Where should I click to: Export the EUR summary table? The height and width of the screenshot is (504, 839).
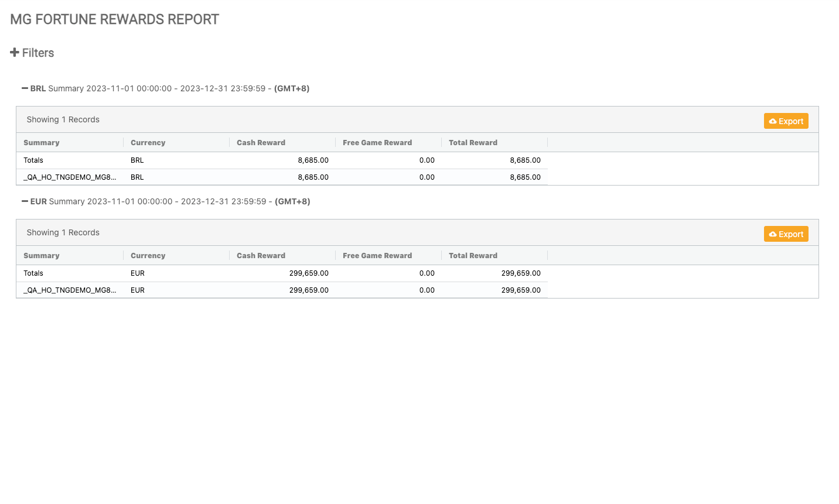coord(786,234)
